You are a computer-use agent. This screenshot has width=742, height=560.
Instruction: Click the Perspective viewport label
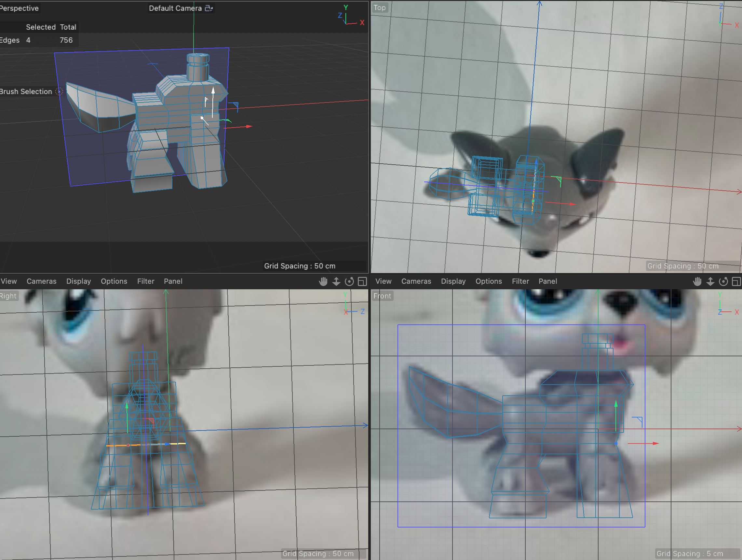19,8
